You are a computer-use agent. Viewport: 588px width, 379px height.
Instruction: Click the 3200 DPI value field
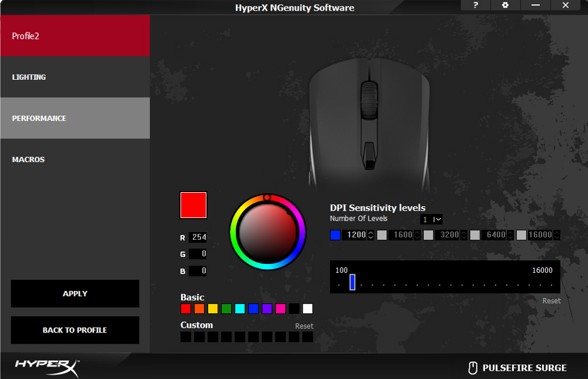tap(447, 235)
